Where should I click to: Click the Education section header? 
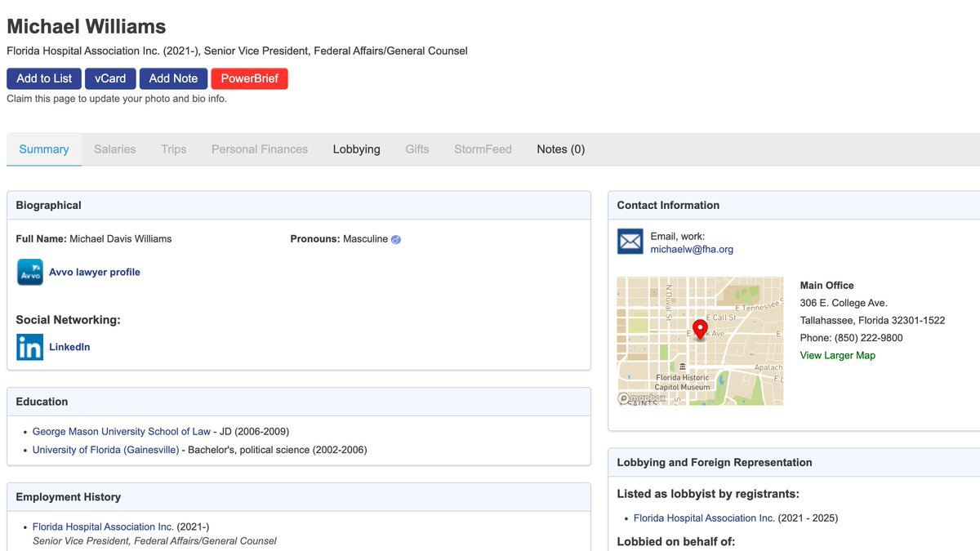pos(299,402)
